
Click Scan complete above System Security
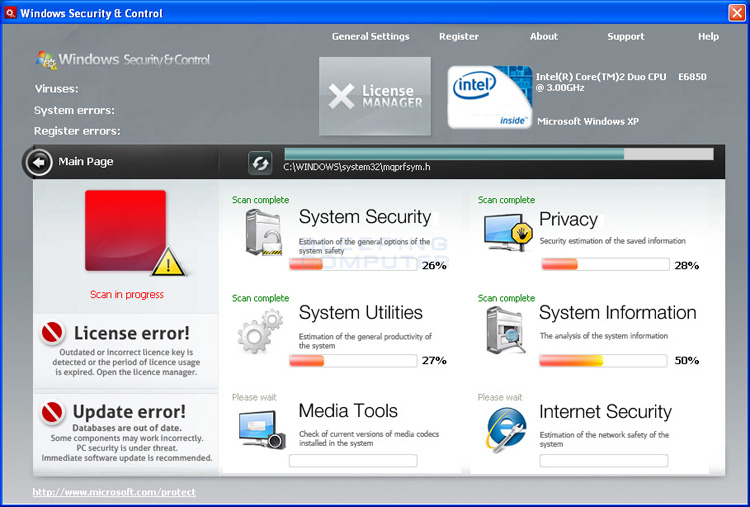click(x=260, y=200)
